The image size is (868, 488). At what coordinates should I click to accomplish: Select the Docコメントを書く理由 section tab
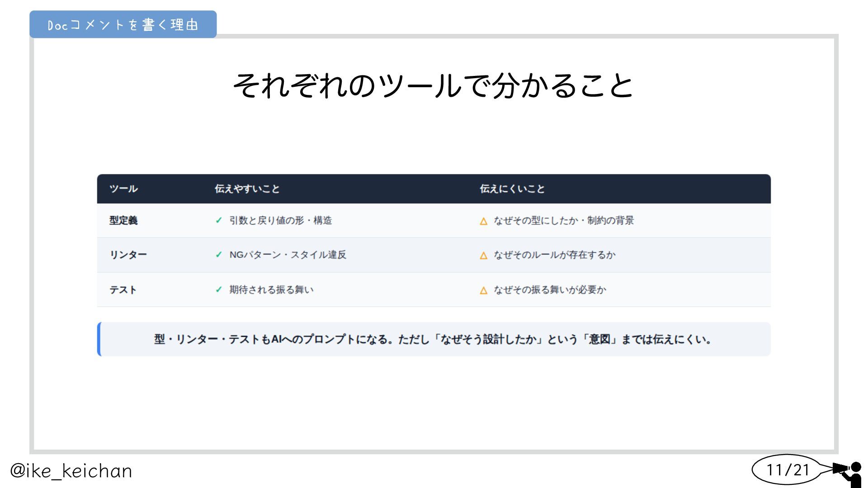click(x=123, y=24)
